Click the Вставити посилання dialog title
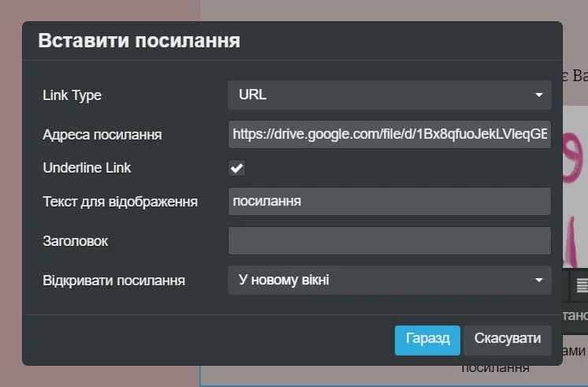 click(x=140, y=40)
